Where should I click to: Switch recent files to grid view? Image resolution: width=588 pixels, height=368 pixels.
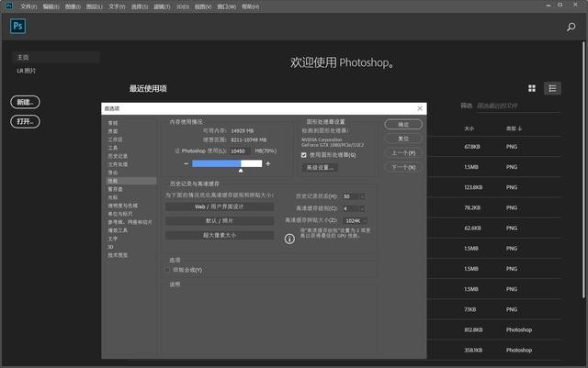pos(532,88)
